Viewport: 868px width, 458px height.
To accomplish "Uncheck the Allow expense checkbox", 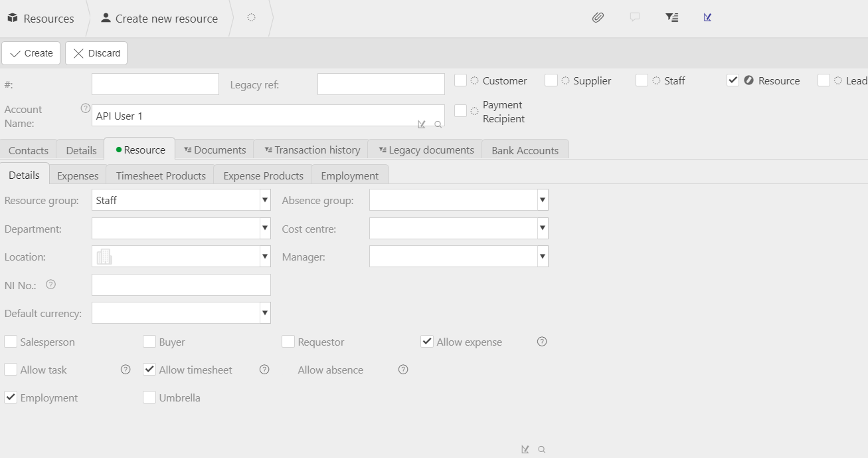I will pos(427,342).
